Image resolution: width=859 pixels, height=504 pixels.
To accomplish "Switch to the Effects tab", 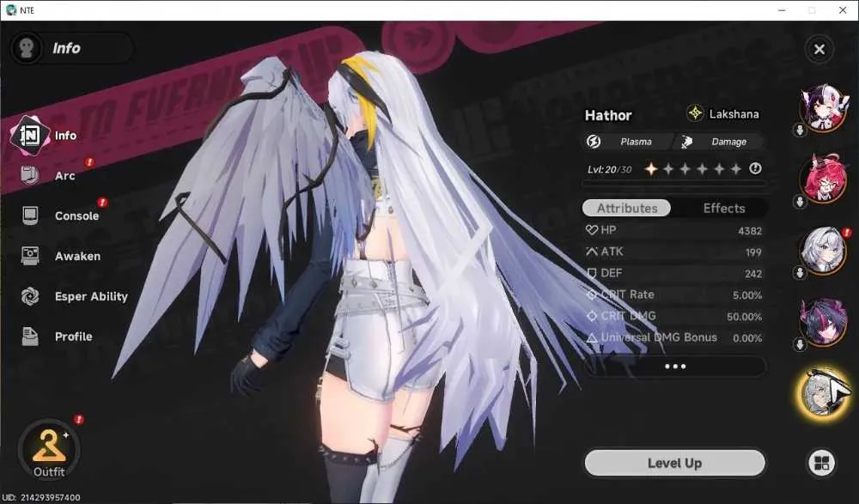I will (723, 208).
